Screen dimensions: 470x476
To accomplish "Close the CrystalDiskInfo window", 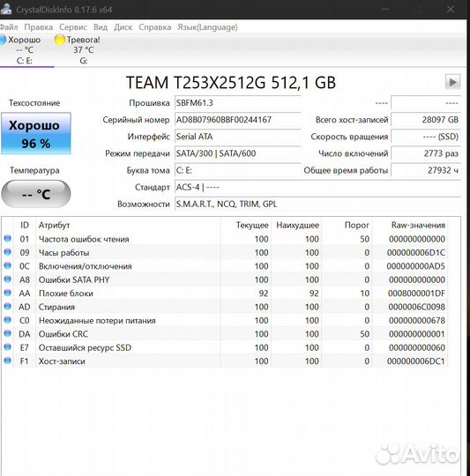I will (x=451, y=9).
